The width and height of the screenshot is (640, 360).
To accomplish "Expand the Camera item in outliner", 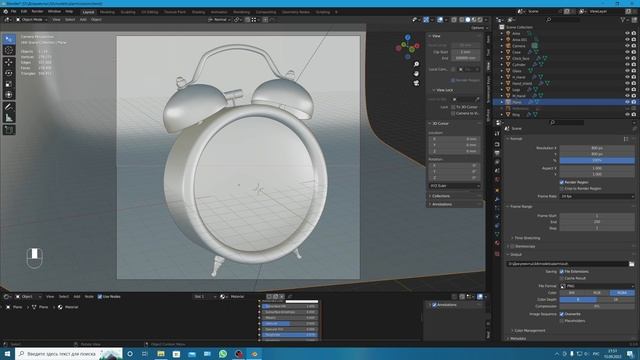I will coord(502,46).
